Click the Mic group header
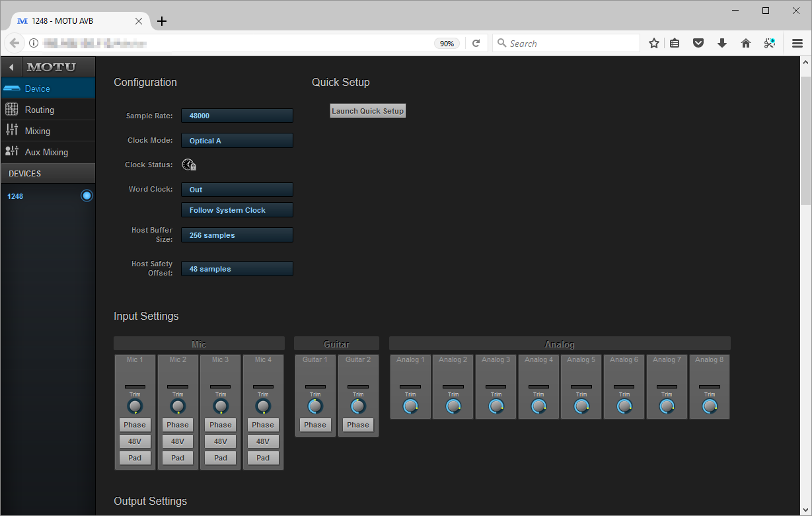This screenshot has width=812, height=516. tap(199, 344)
